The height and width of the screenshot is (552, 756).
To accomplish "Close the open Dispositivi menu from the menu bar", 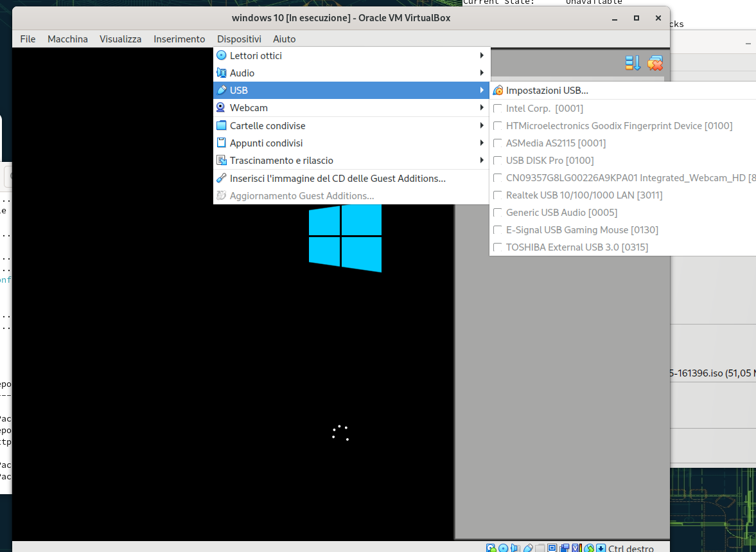I will 239,39.
